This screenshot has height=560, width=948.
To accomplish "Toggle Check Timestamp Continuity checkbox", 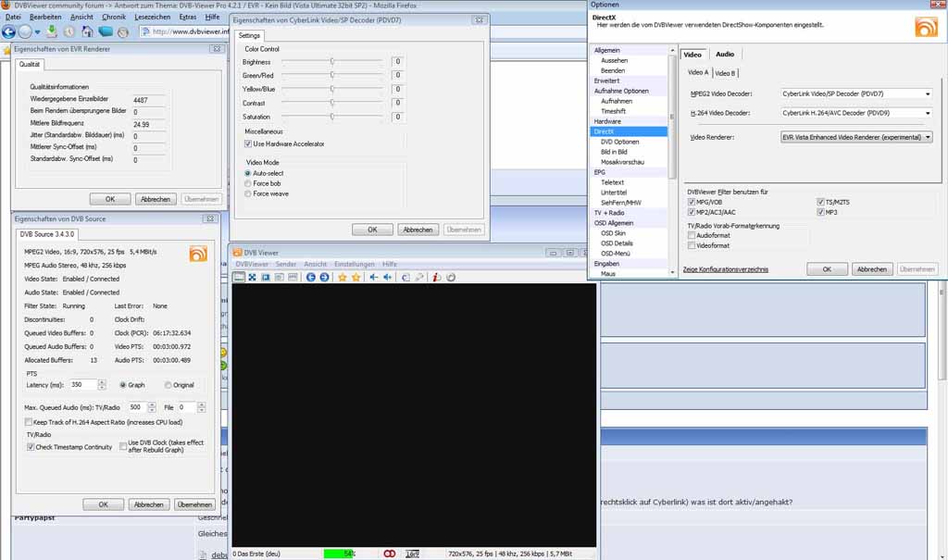I will pos(31,447).
